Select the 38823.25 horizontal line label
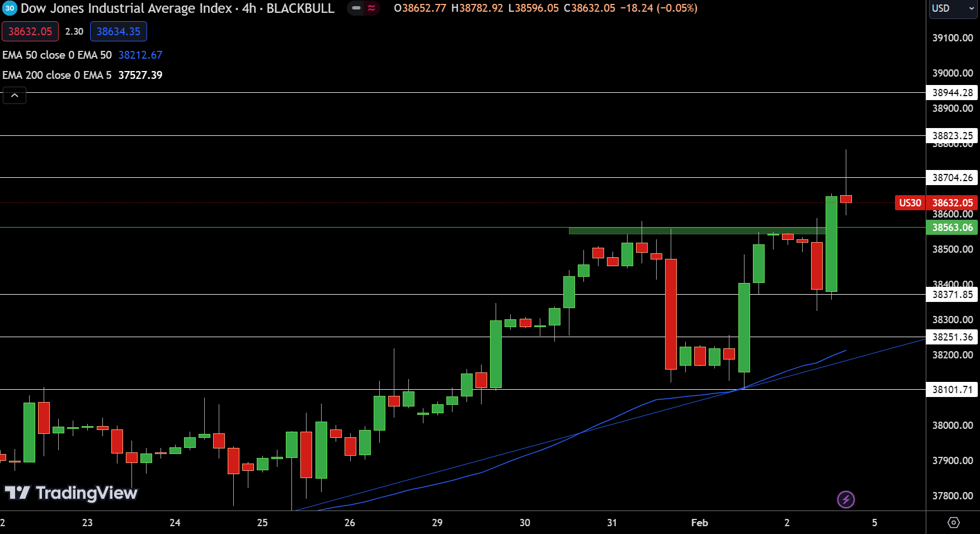Viewport: 980px width, 534px height. [x=952, y=135]
